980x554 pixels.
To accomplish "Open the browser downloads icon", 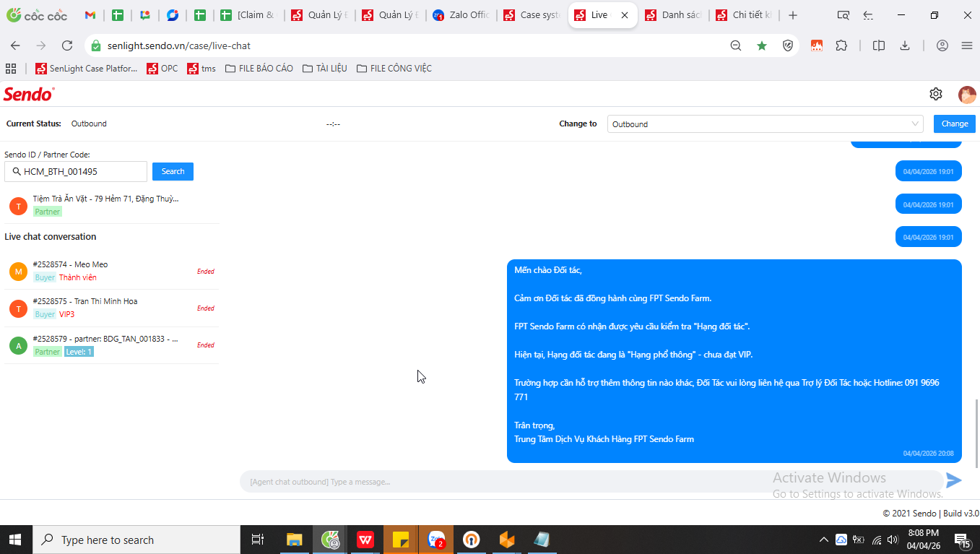I will (x=905, y=46).
